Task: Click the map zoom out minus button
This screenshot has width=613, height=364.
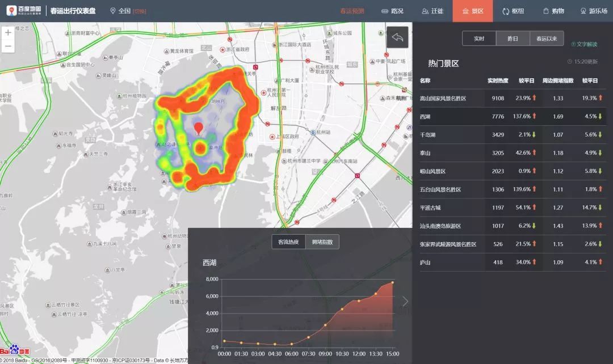Action: pos(8,46)
